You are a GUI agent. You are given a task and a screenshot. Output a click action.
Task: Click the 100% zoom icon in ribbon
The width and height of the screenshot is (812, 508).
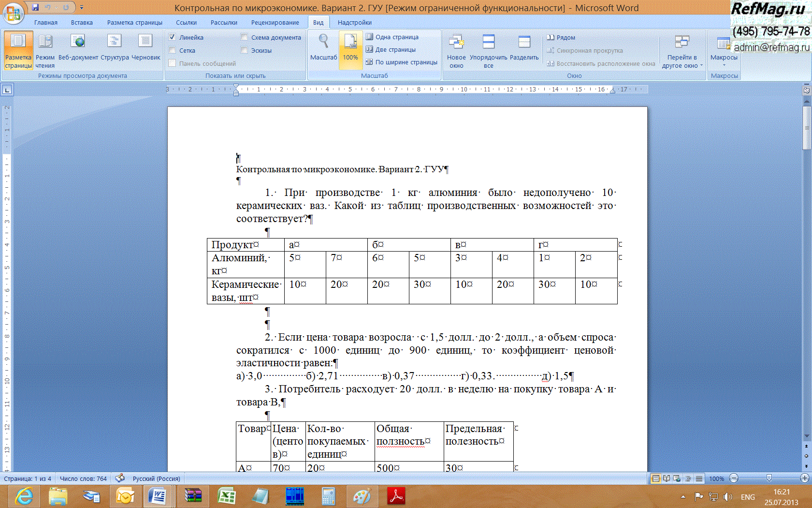[x=350, y=48]
